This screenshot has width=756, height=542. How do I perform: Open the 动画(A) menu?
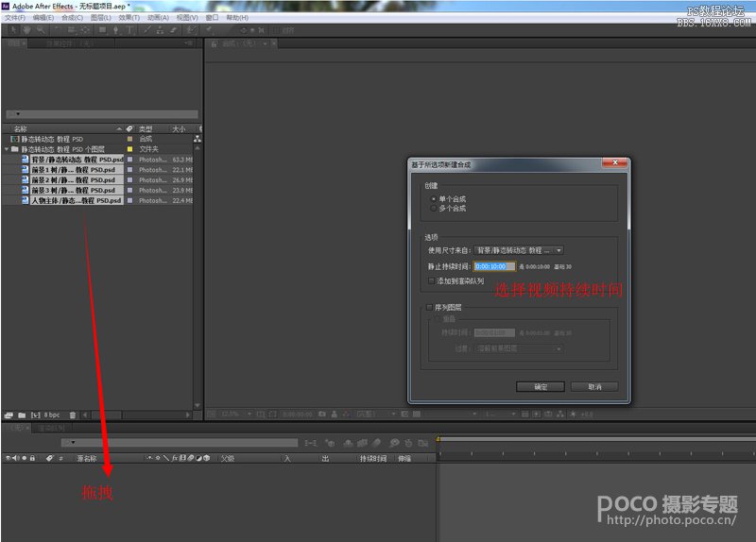[158, 18]
